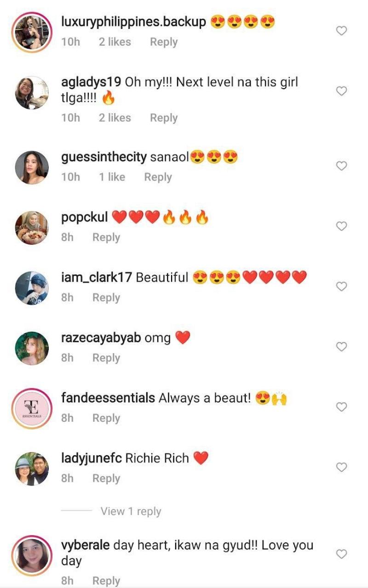This screenshot has height=588, width=368.
Task: Like the fandeessentials comment
Action: click(x=341, y=407)
